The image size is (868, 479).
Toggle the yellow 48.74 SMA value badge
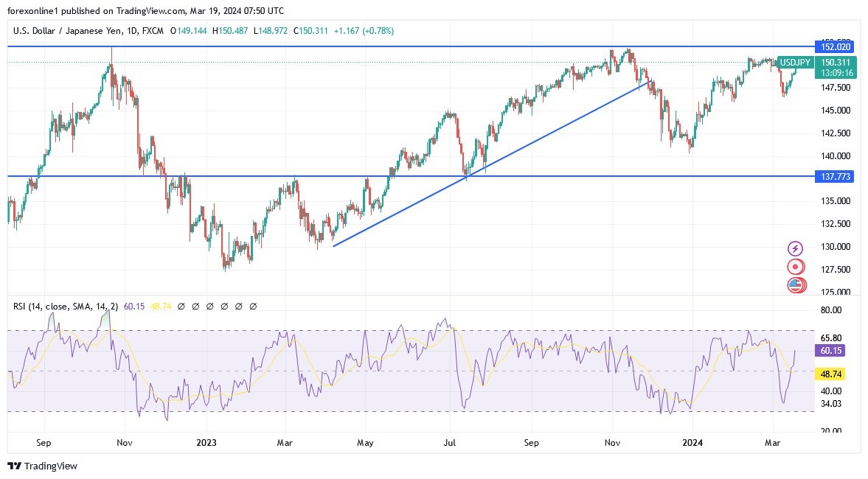[x=830, y=374]
